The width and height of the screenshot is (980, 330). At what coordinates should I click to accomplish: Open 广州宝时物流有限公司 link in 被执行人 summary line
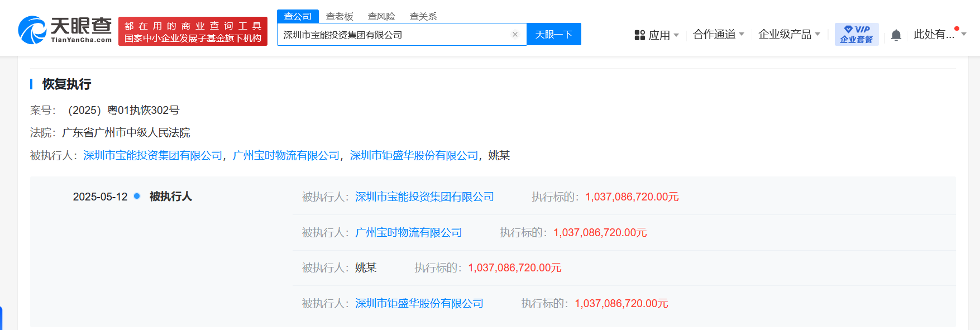pos(286,155)
